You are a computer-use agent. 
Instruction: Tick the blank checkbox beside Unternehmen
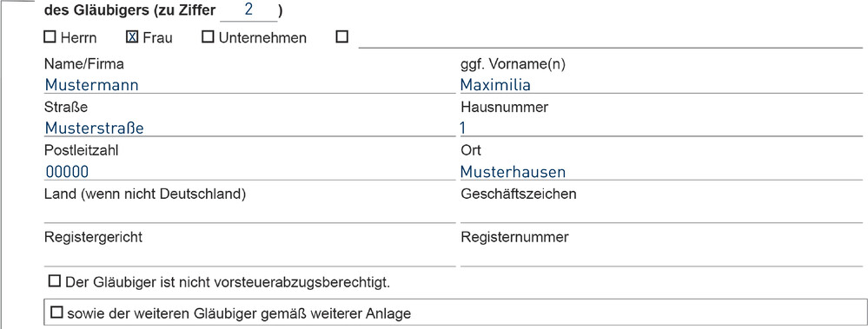pos(342,37)
